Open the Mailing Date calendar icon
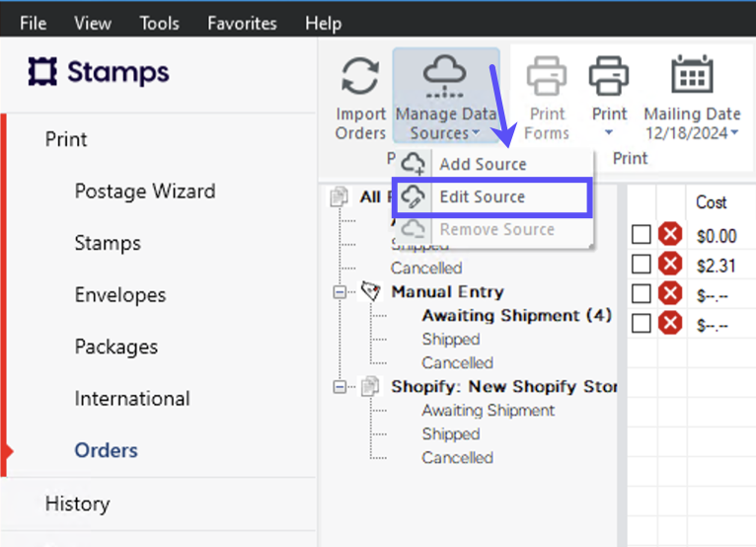 pos(693,74)
